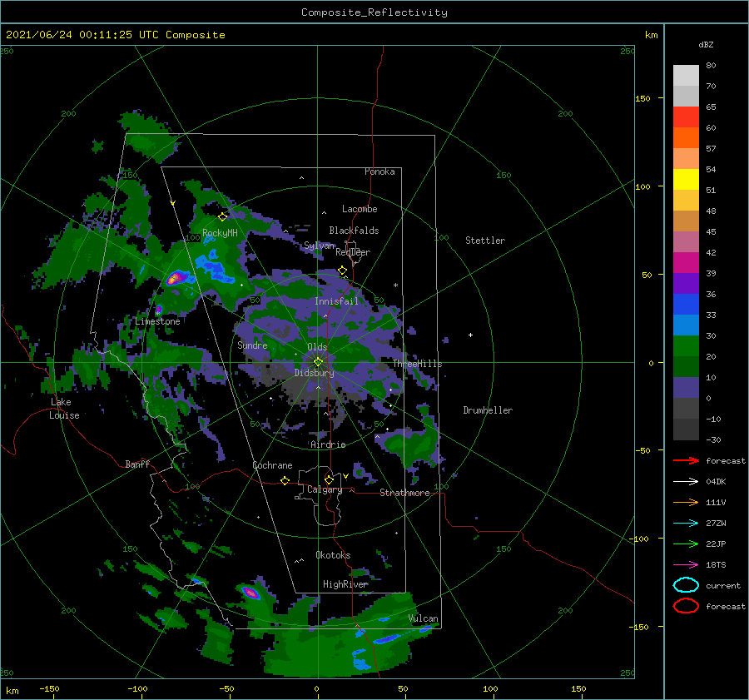Click the HighRiver label

tap(345, 584)
